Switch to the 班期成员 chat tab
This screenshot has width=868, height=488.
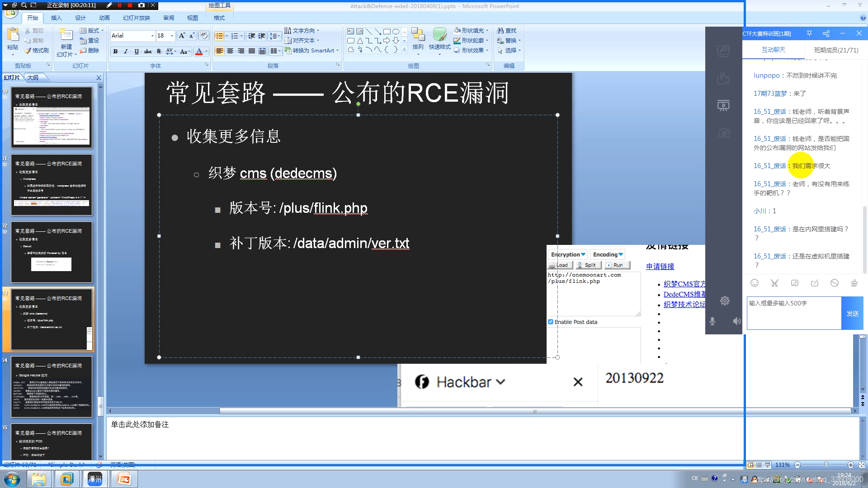click(836, 50)
